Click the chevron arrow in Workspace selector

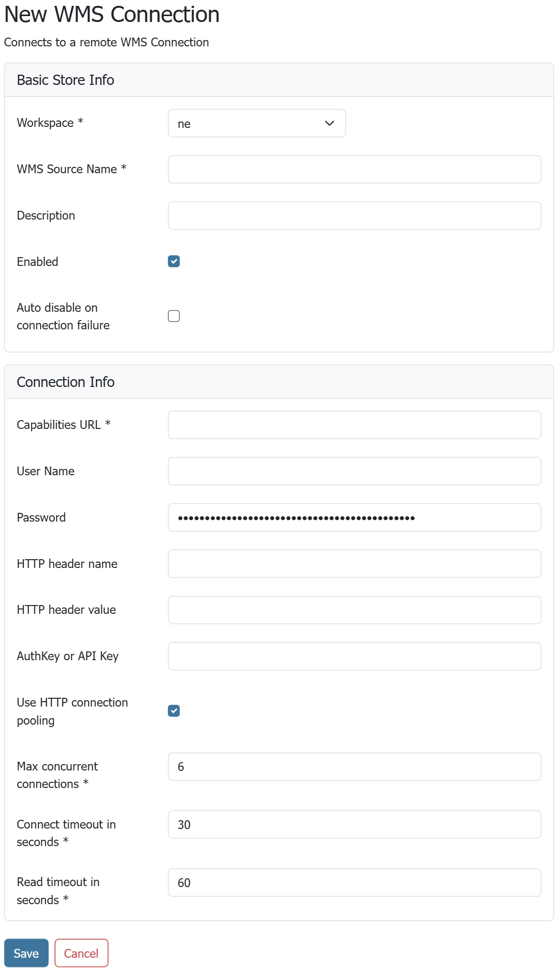(x=330, y=123)
